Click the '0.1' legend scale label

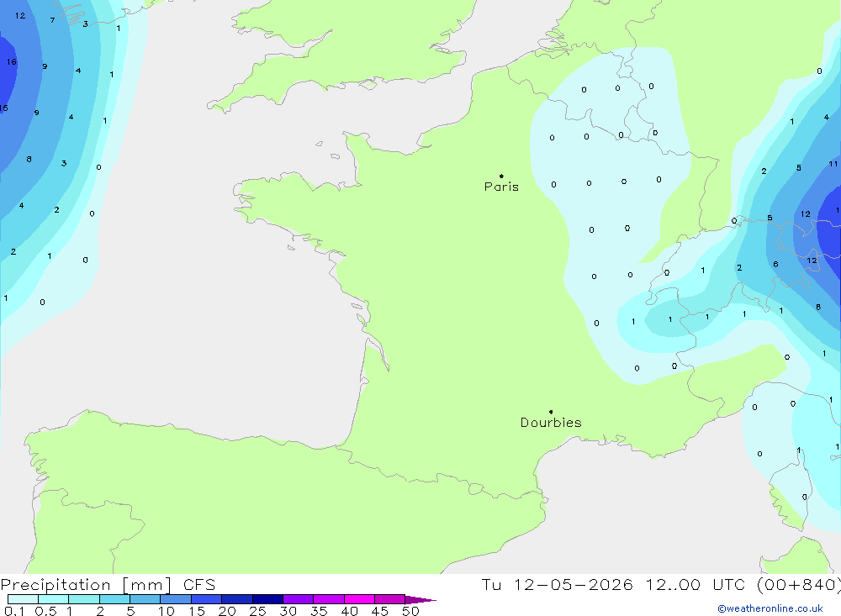[14, 611]
